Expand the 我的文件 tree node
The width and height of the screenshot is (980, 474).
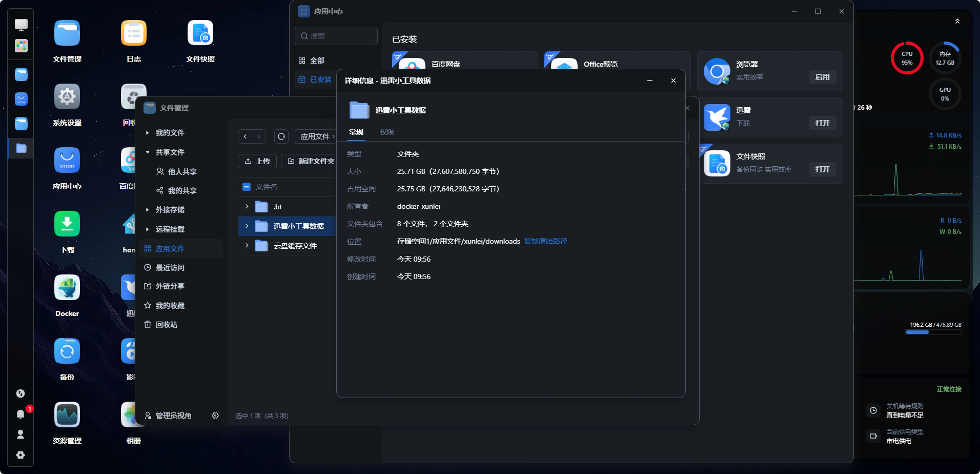147,133
